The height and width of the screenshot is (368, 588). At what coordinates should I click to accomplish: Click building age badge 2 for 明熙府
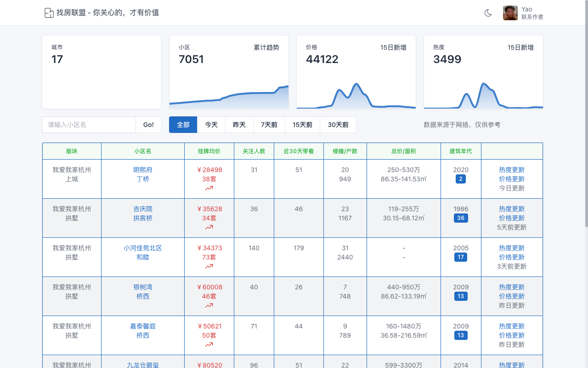tap(461, 179)
